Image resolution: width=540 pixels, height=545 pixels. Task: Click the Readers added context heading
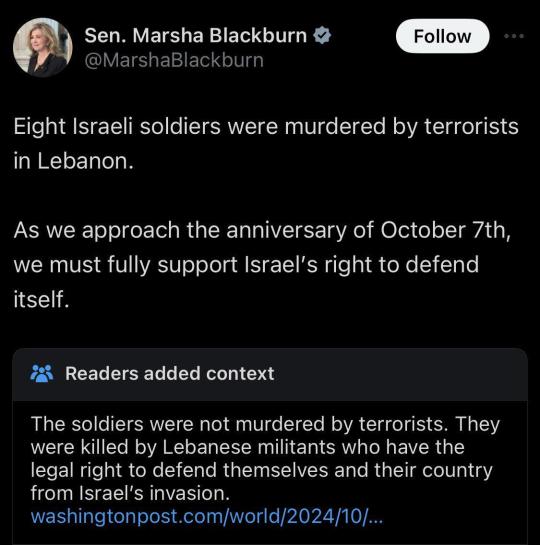170,374
